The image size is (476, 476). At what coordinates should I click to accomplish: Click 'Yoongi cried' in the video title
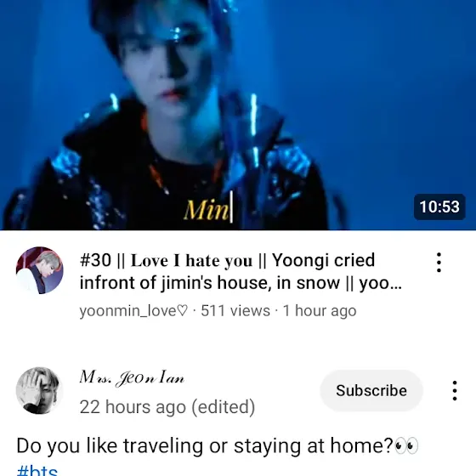[323, 260]
